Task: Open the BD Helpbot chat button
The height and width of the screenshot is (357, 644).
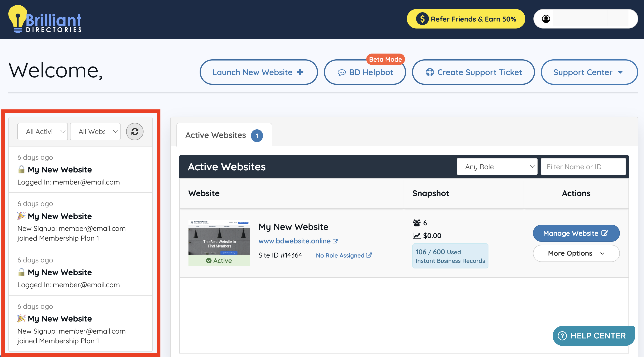Action: pyautogui.click(x=365, y=72)
